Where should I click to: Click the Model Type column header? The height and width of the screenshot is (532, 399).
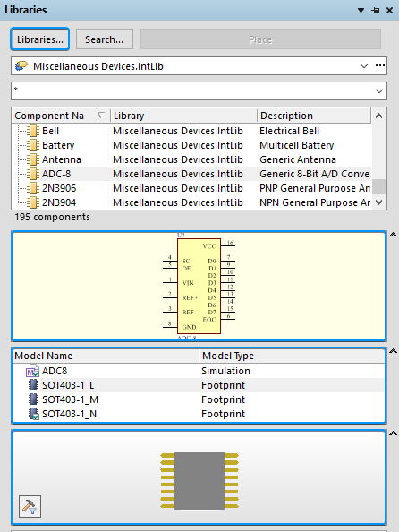[x=293, y=356]
